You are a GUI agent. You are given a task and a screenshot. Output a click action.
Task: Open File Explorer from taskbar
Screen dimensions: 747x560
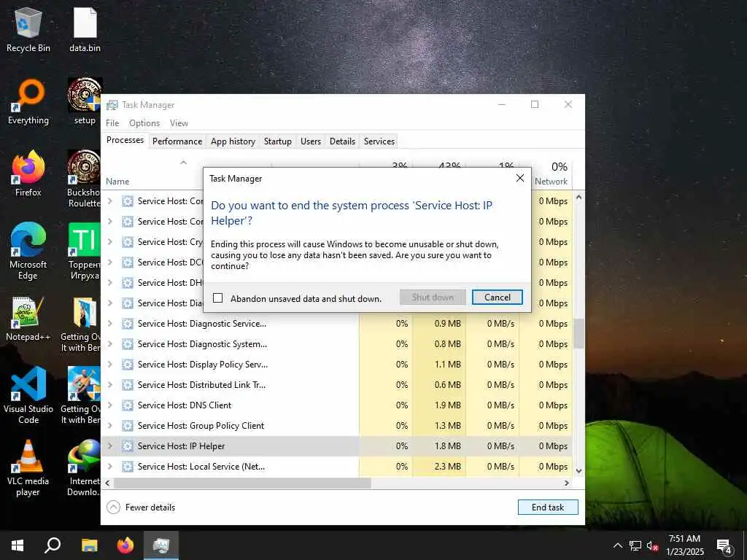(x=89, y=545)
